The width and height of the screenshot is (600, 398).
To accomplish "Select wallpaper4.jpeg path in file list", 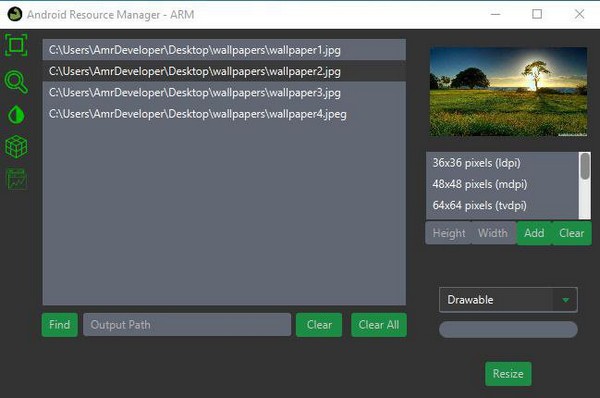I will point(224,114).
